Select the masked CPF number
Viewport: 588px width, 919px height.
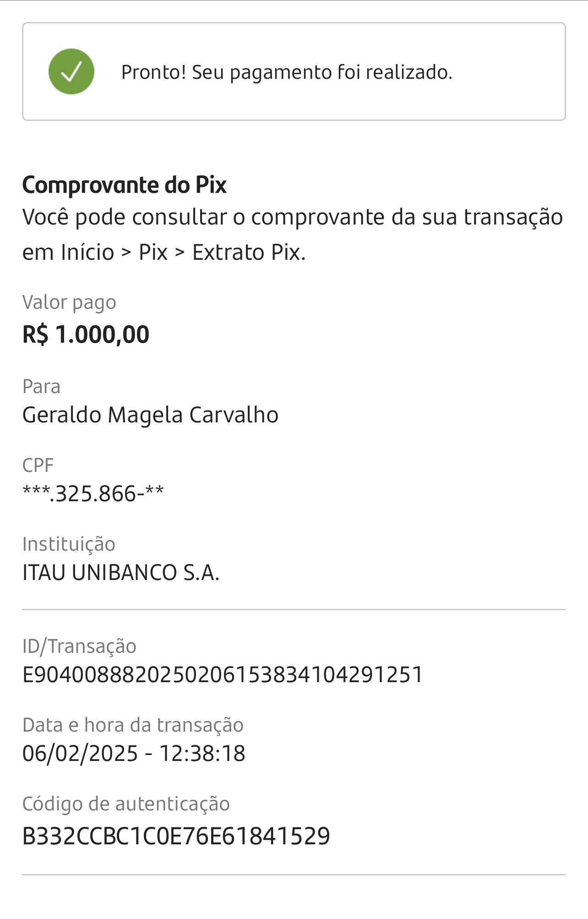pos(93,494)
